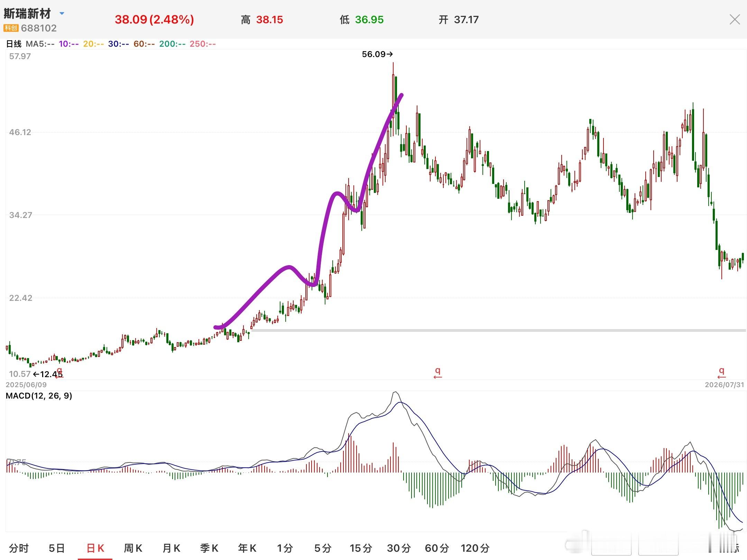747x560 pixels.
Task: Switch to the 季K tab
Action: (x=209, y=548)
